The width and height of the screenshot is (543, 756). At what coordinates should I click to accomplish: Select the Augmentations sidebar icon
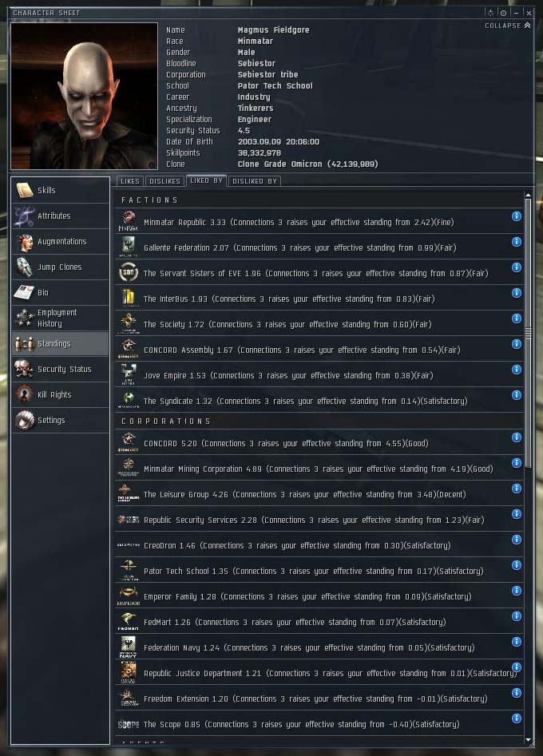[x=24, y=242]
